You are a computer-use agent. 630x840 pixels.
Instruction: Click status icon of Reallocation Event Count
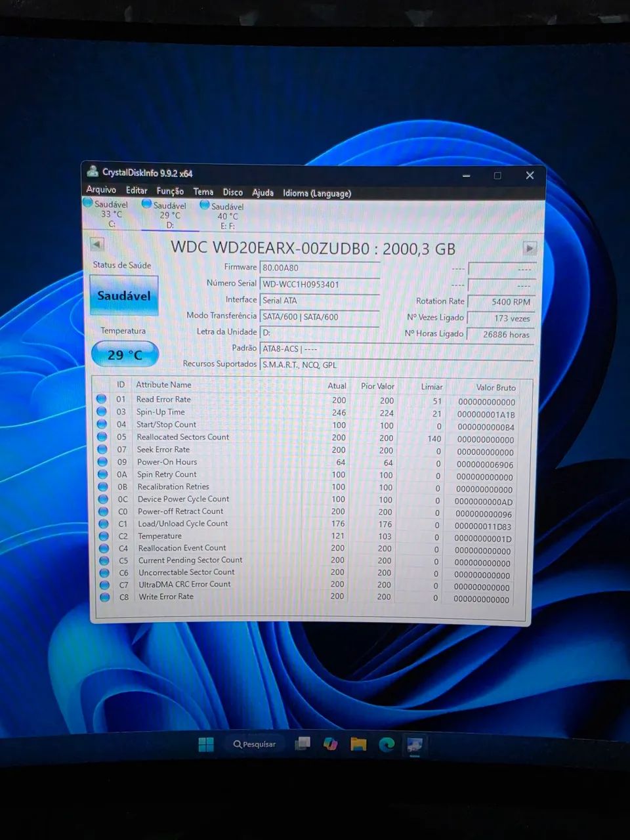[104, 548]
